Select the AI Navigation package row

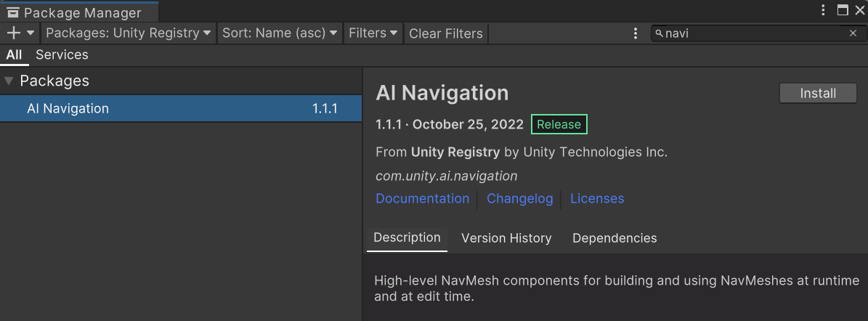pos(181,108)
